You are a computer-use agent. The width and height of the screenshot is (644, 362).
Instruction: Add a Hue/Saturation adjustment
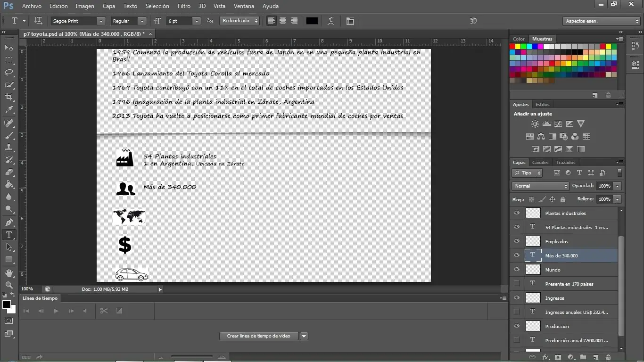(529, 137)
